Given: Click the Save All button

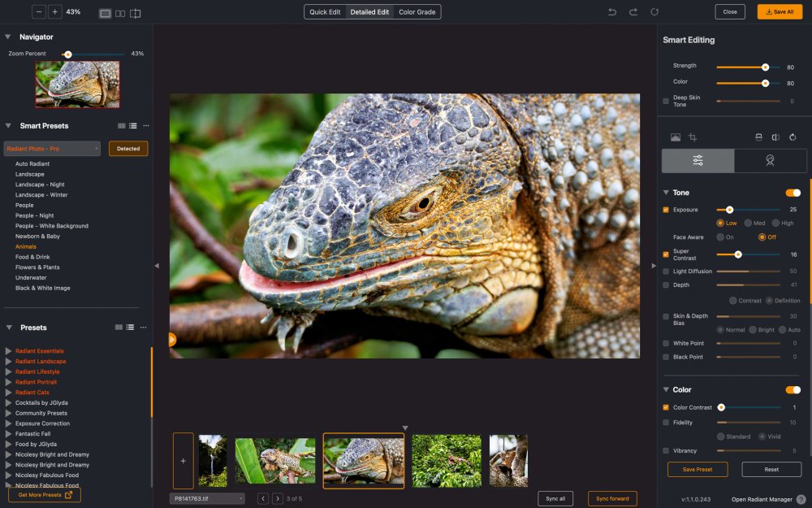Looking at the screenshot, I should (780, 12).
